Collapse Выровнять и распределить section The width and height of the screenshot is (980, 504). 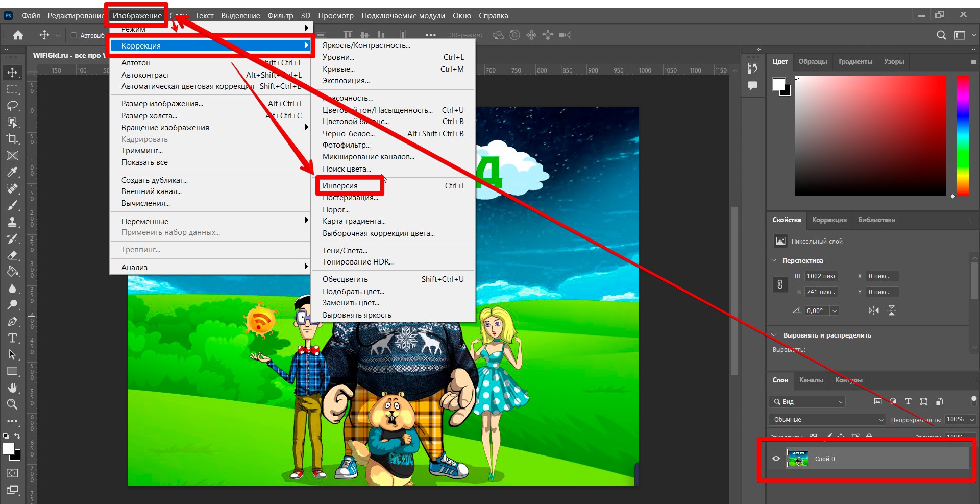774,335
